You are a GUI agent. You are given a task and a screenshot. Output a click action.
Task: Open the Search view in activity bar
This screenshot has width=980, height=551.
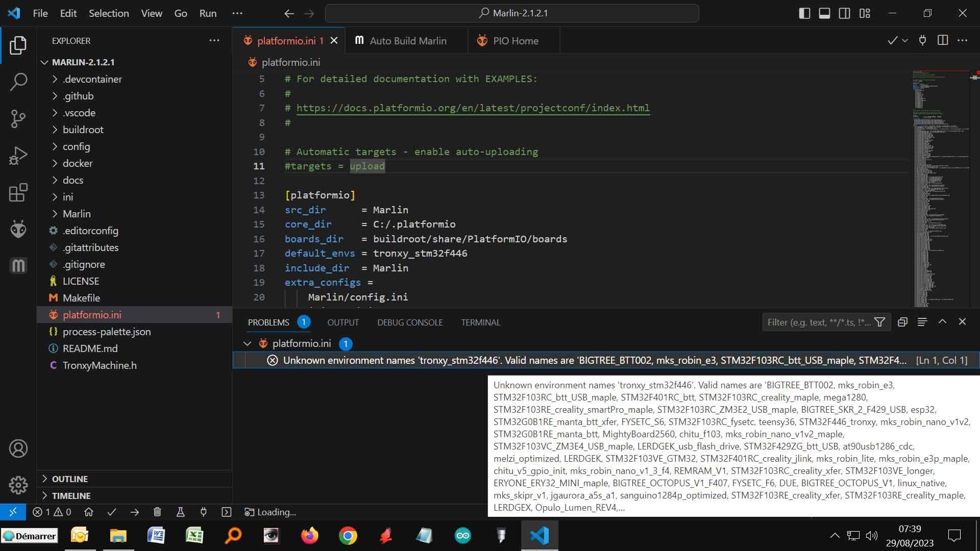pyautogui.click(x=18, y=82)
